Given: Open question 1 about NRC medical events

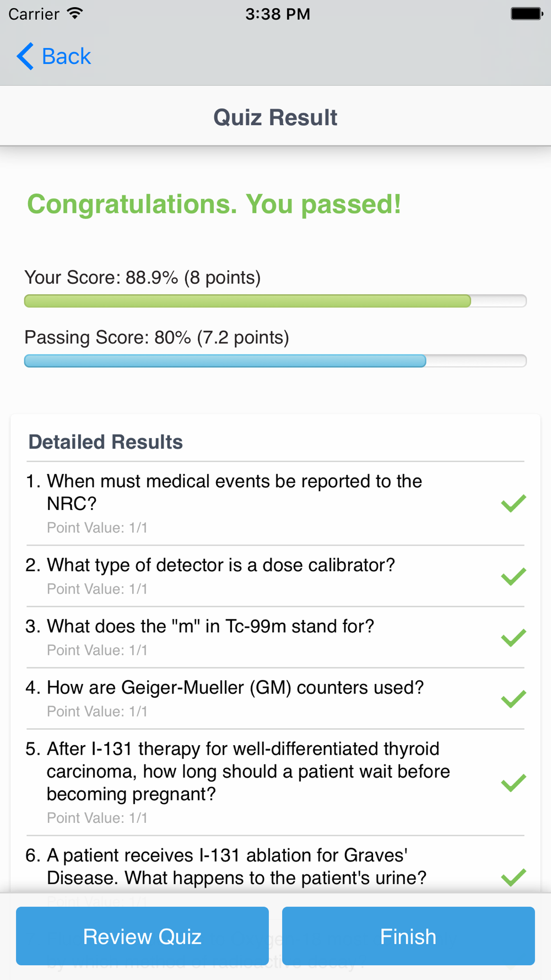Looking at the screenshot, I should tap(234, 492).
